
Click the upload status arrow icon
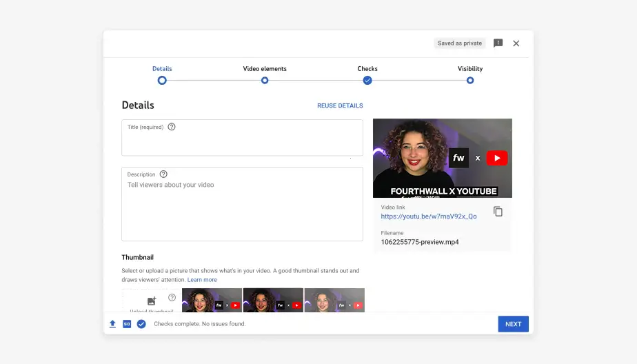[112, 324]
